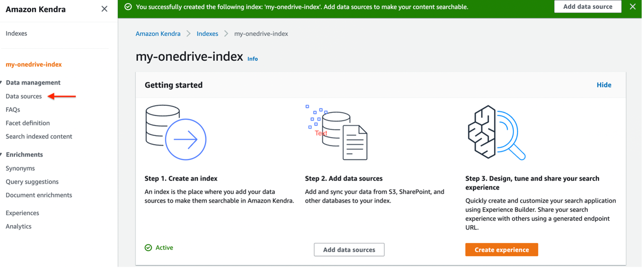Screen dimensions: 644x268
Task: Open Document enrichments
Action: [x=39, y=195]
